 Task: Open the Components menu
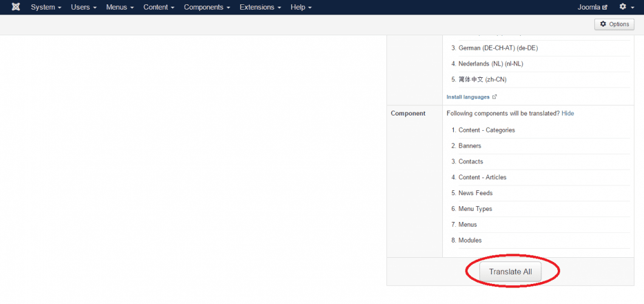point(207,7)
